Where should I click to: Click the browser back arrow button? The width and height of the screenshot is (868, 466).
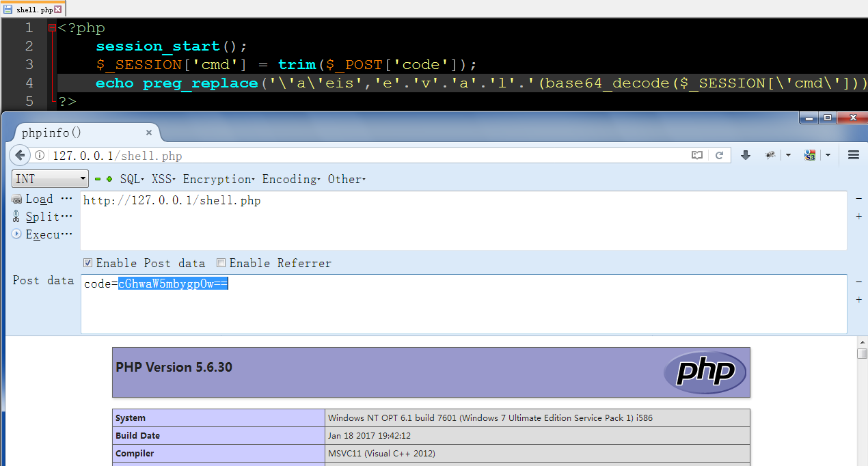tap(20, 155)
